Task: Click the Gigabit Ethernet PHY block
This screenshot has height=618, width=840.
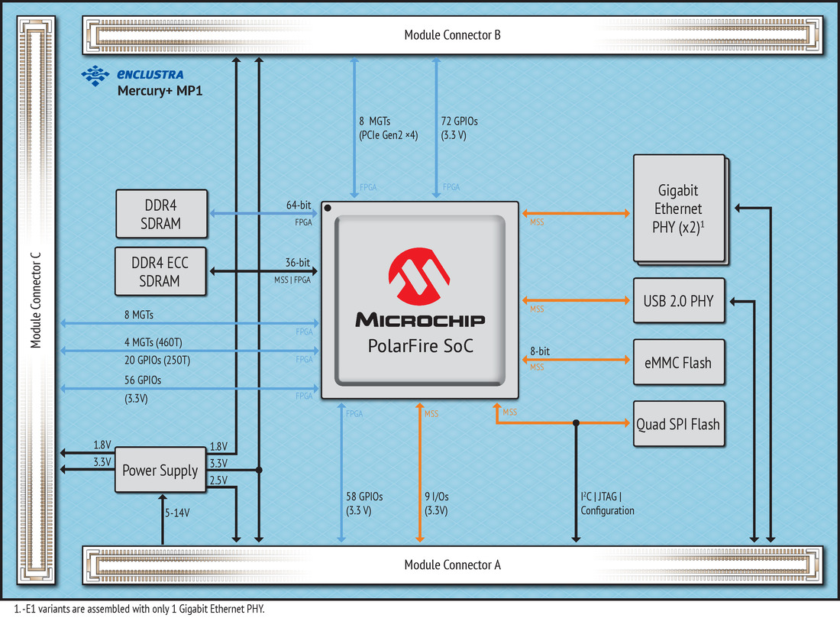Action: click(x=679, y=209)
